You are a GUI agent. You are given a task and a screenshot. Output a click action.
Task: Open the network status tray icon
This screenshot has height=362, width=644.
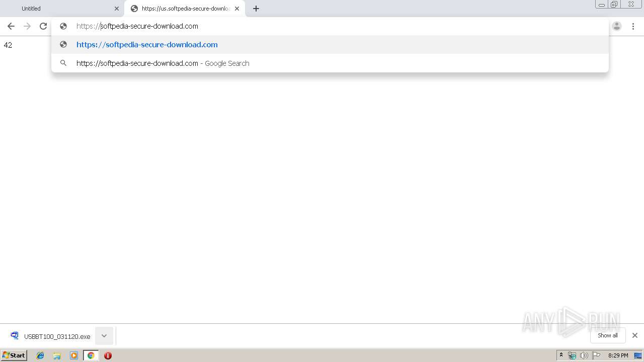pyautogui.click(x=572, y=355)
